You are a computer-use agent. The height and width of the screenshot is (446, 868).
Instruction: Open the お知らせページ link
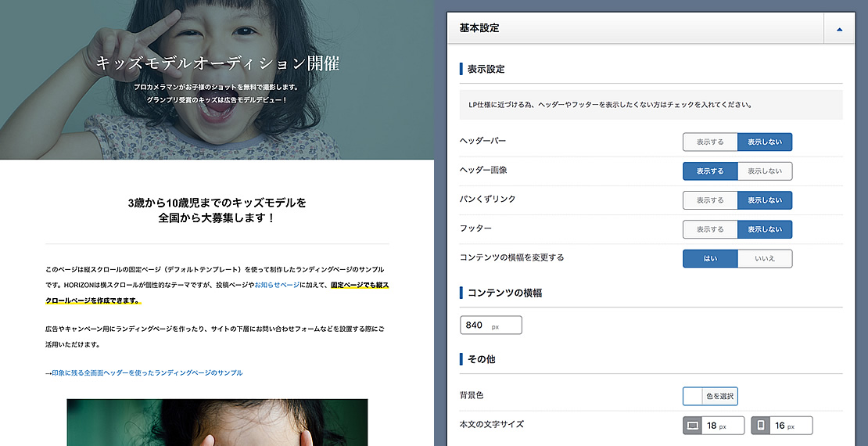point(277,285)
